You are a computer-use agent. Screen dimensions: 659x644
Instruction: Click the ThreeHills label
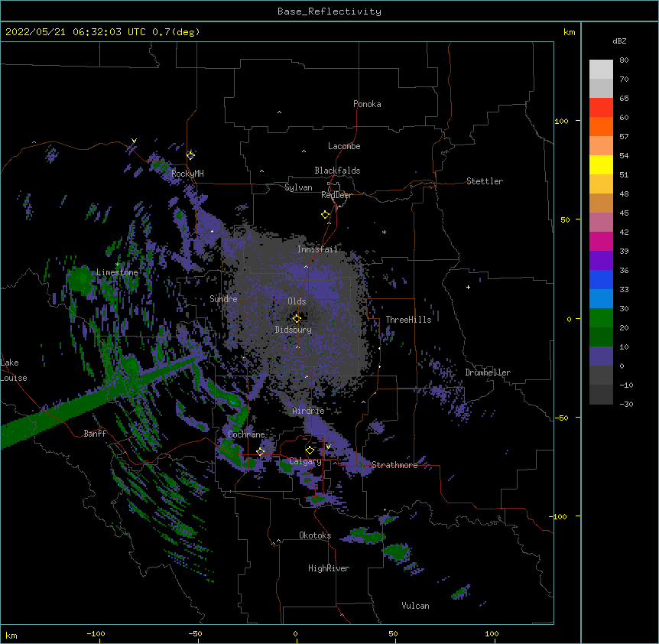point(408,320)
